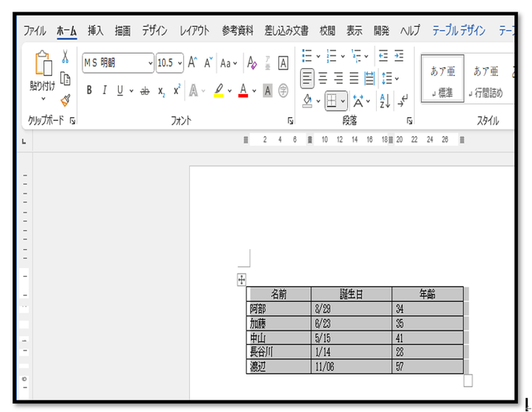Click the table move handle
The width and height of the screenshot is (532, 412).
pyautogui.click(x=241, y=280)
